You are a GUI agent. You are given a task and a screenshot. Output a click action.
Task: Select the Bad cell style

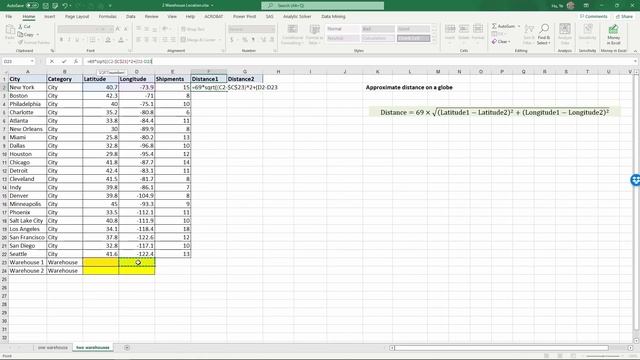pyautogui.click(x=378, y=29)
